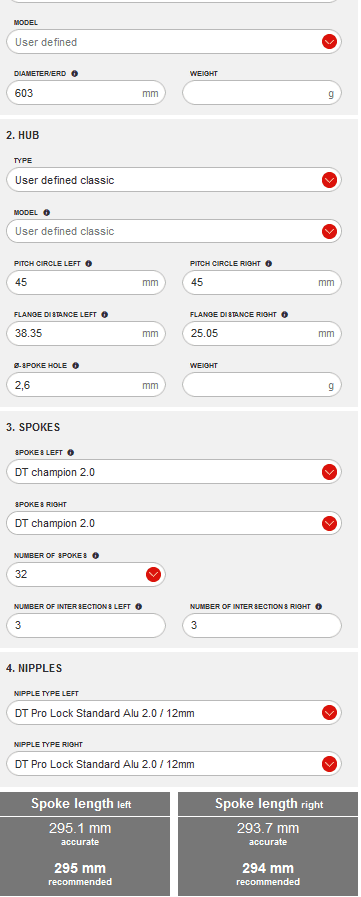Image resolution: width=361 pixels, height=897 pixels.
Task: Show info for Number of Intersections Right
Action: pyautogui.click(x=319, y=606)
